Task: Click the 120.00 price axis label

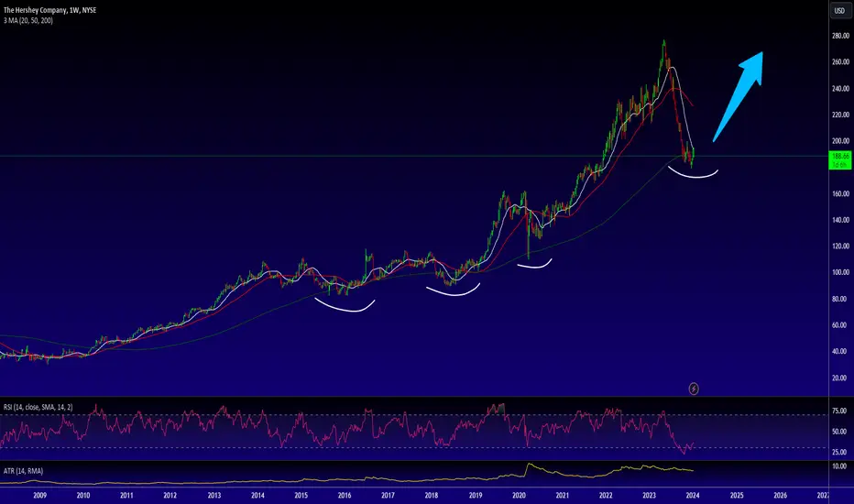Action: (x=840, y=247)
